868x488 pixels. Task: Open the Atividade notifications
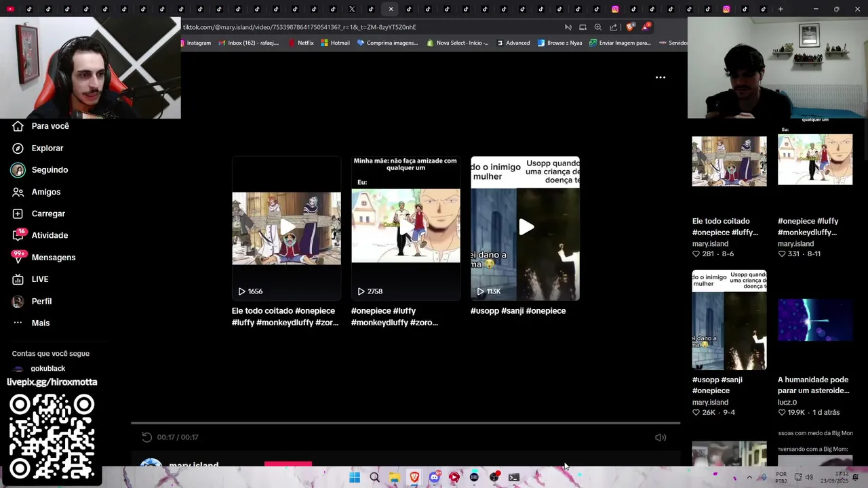pos(40,235)
